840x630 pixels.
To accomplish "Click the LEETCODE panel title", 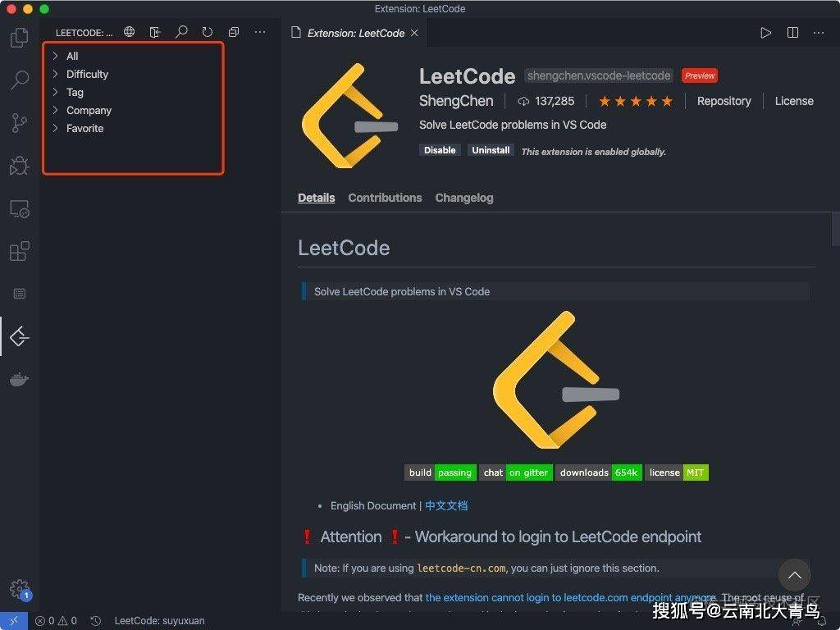I will coord(84,33).
